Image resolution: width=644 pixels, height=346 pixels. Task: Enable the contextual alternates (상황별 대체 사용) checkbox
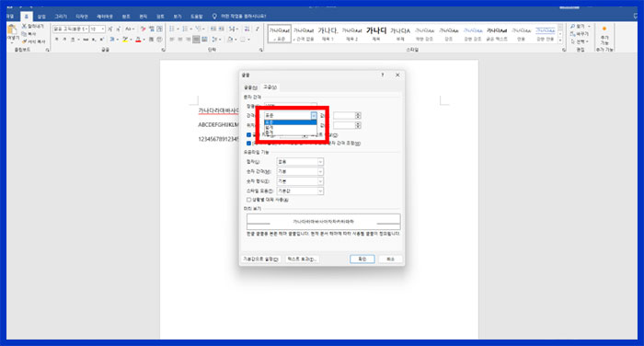pyautogui.click(x=248, y=200)
